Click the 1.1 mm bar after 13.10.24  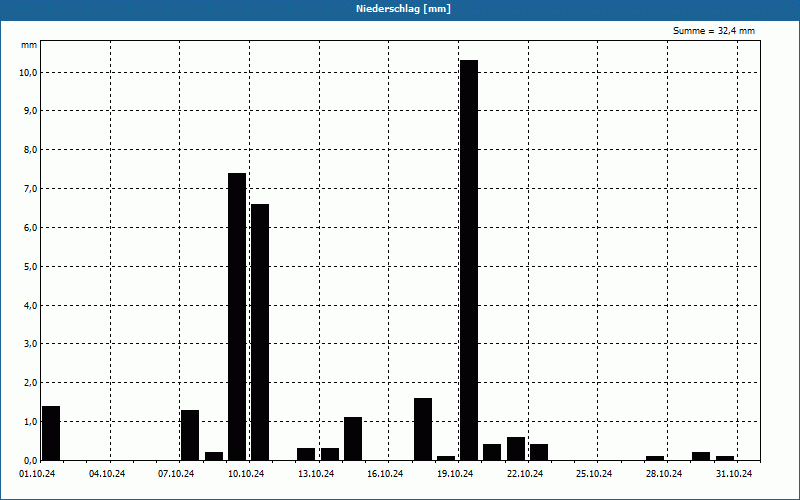point(353,439)
